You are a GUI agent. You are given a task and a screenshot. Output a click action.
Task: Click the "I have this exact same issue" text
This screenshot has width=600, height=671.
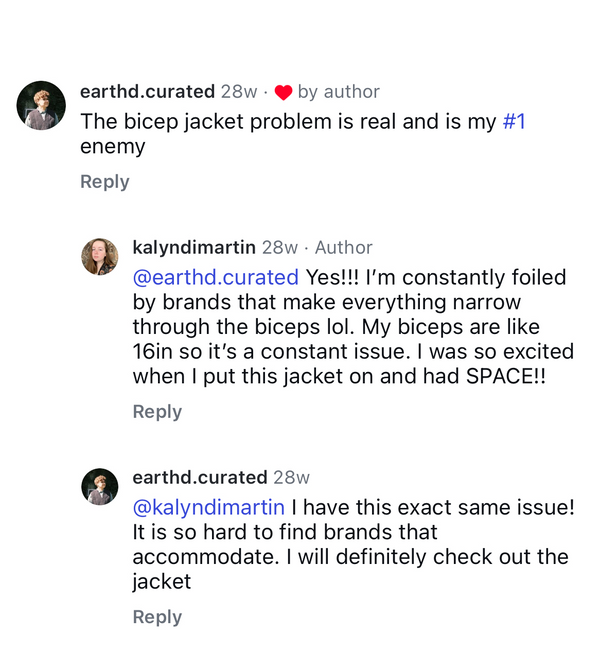(x=432, y=507)
